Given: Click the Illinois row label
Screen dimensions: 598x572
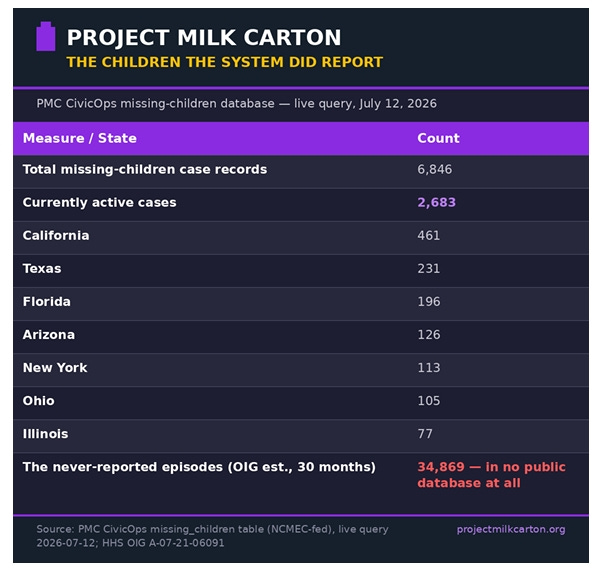Looking at the screenshot, I should [45, 434].
